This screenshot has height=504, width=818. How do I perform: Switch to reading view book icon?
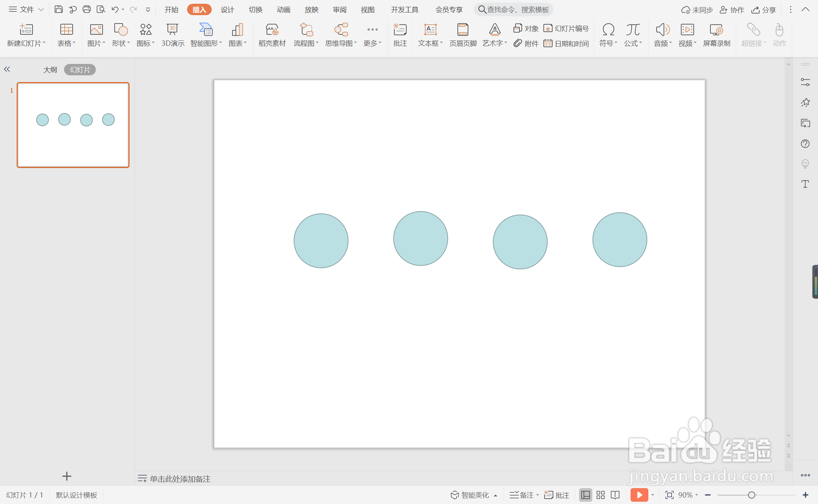pyautogui.click(x=615, y=495)
